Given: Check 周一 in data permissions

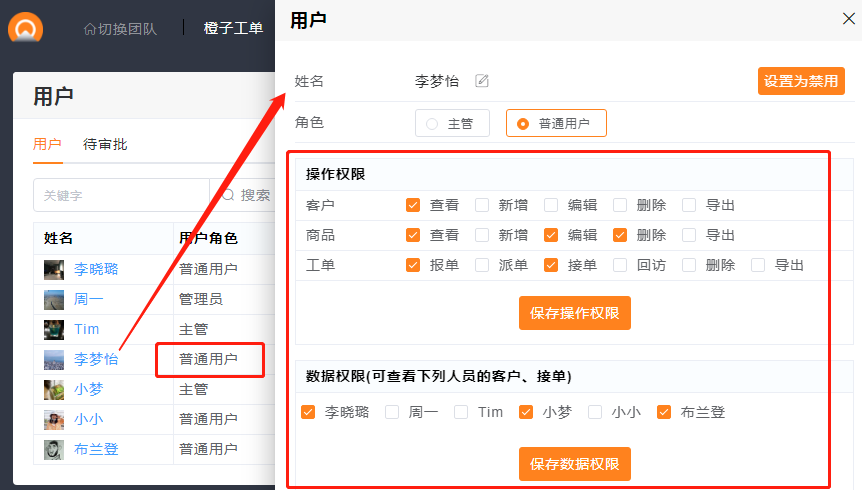Looking at the screenshot, I should pos(392,411).
